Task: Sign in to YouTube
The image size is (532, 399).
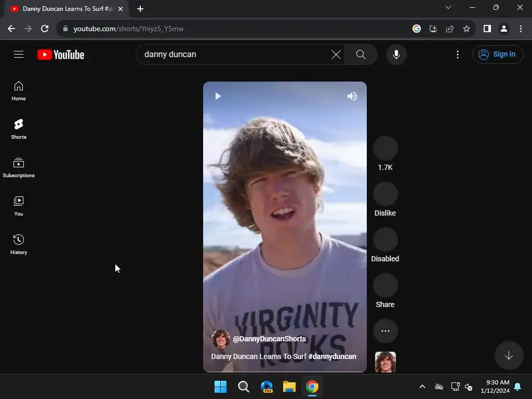Action: click(x=498, y=54)
